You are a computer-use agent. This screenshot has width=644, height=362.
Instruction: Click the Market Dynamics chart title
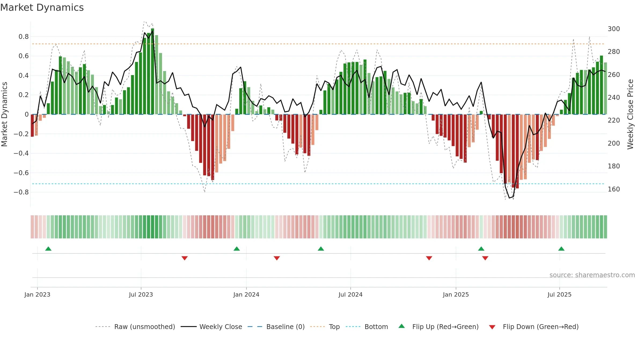click(42, 8)
